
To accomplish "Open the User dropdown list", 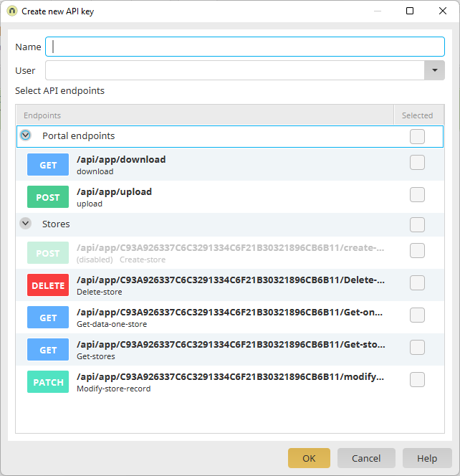I will tap(434, 70).
